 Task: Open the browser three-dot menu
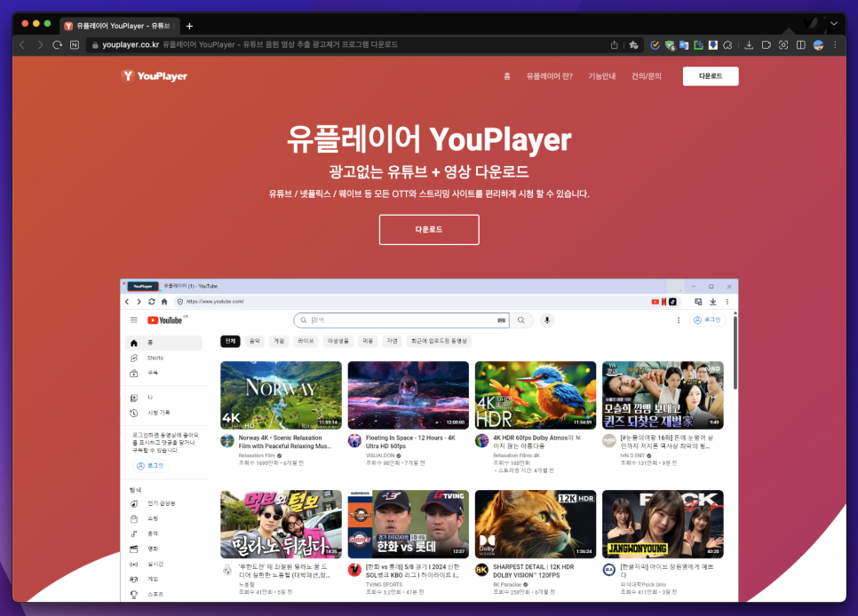(833, 44)
